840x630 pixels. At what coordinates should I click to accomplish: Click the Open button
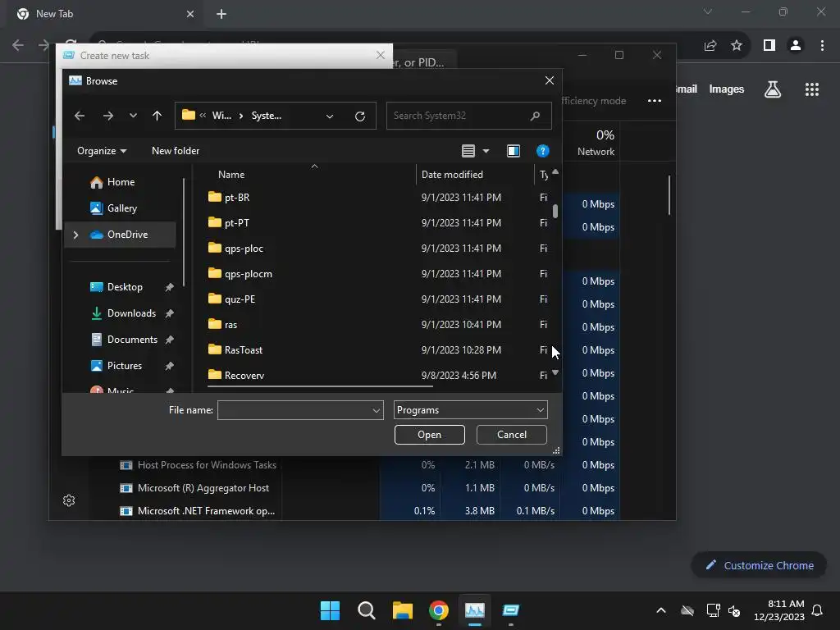coord(430,435)
